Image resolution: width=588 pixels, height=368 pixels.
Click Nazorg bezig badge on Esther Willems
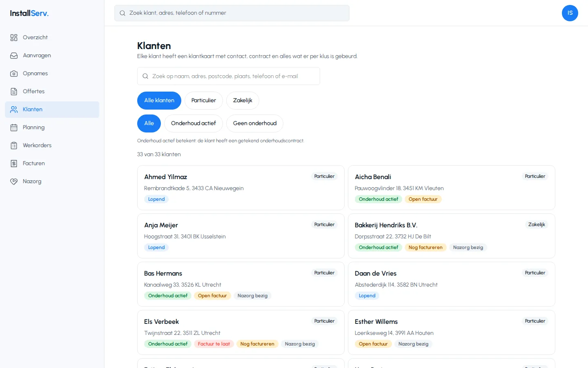pyautogui.click(x=413, y=344)
